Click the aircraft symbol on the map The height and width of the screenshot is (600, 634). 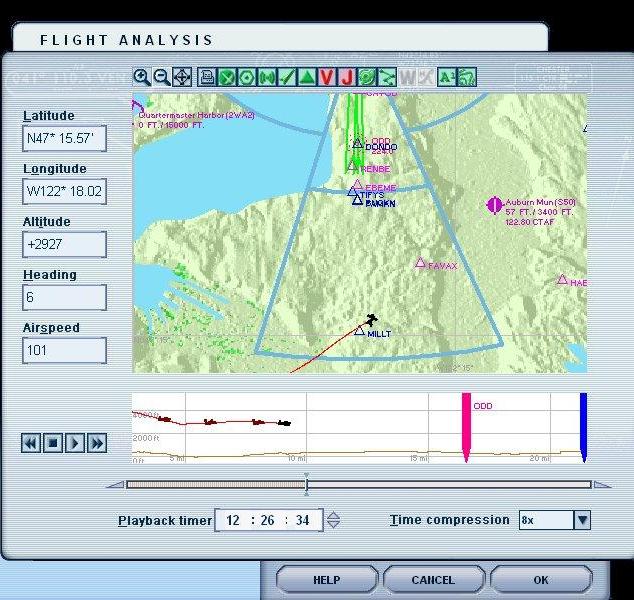pyautogui.click(x=370, y=320)
